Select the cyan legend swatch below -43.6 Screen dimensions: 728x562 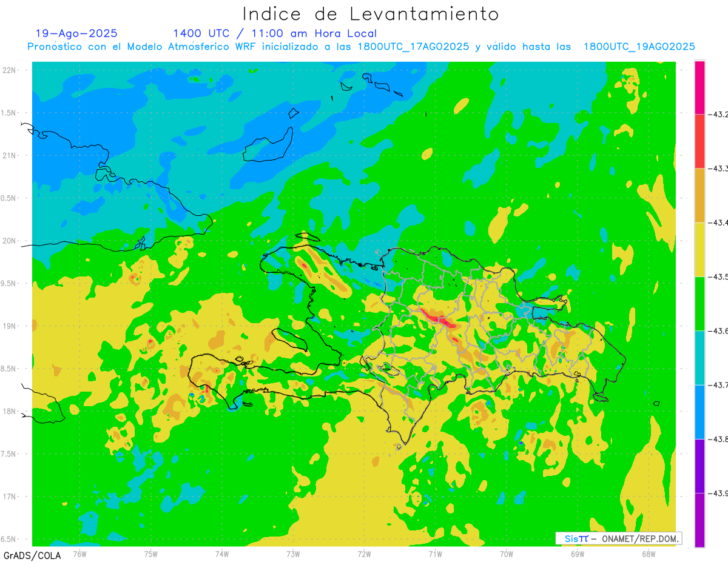point(699,358)
